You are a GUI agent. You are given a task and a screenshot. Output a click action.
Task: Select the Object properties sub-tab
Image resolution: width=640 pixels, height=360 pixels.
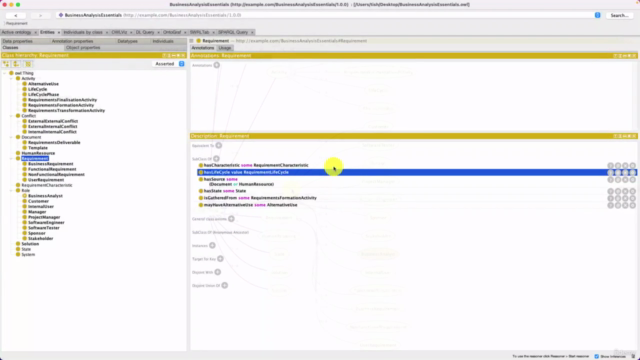(x=83, y=48)
